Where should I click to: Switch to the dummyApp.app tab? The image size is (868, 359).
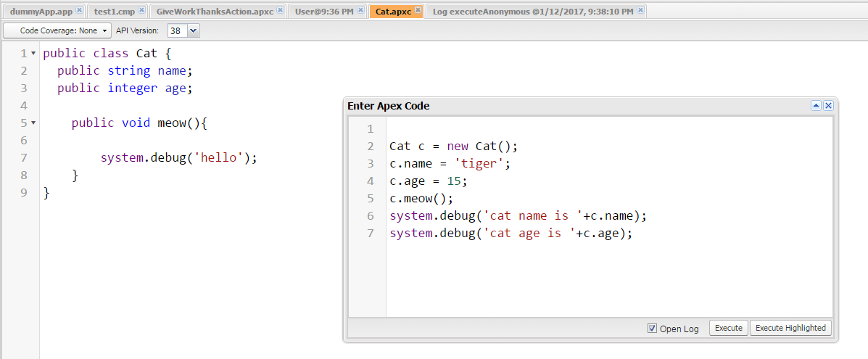click(41, 12)
